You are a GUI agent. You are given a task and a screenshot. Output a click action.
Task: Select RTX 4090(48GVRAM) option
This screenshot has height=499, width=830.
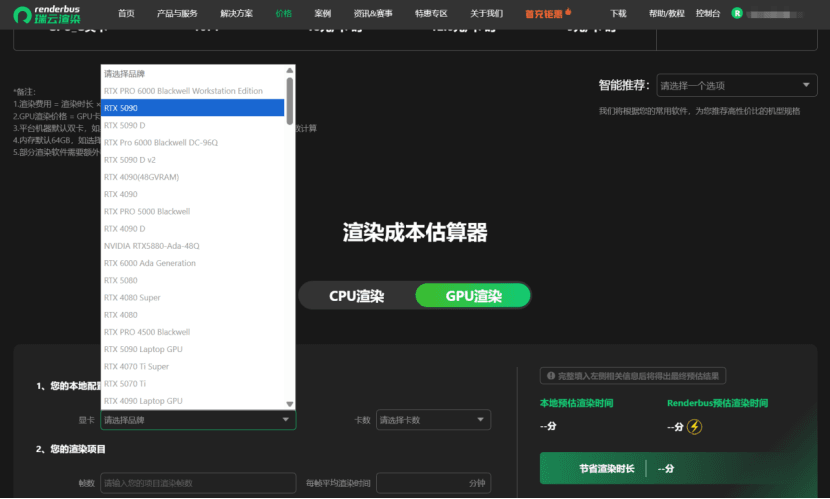click(x=193, y=177)
